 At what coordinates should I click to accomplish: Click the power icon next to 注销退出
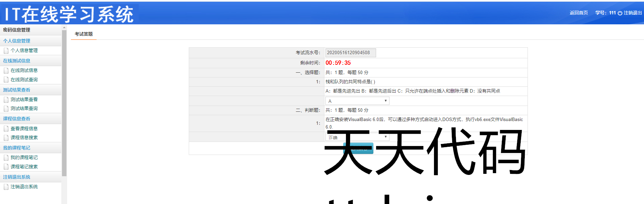point(620,13)
